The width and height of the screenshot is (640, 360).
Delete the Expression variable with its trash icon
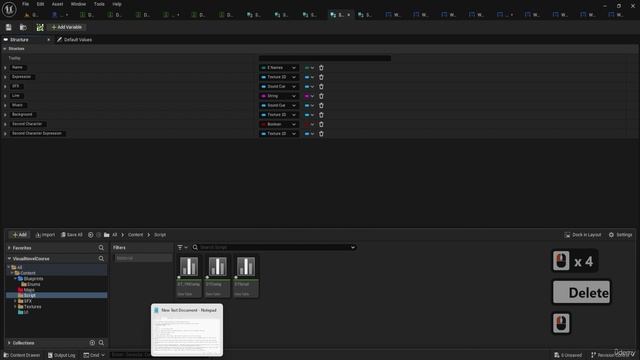pyautogui.click(x=321, y=77)
